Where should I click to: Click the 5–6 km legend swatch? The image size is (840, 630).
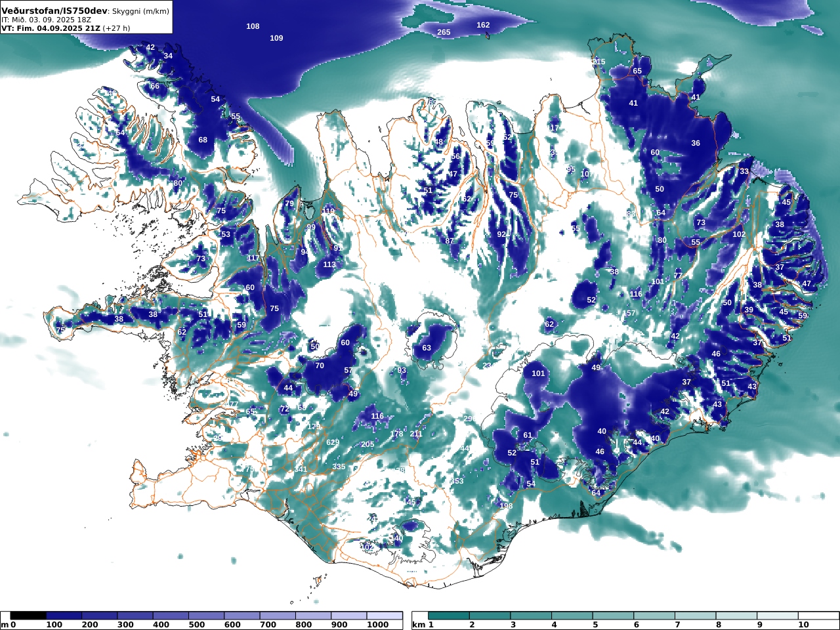coord(613,616)
